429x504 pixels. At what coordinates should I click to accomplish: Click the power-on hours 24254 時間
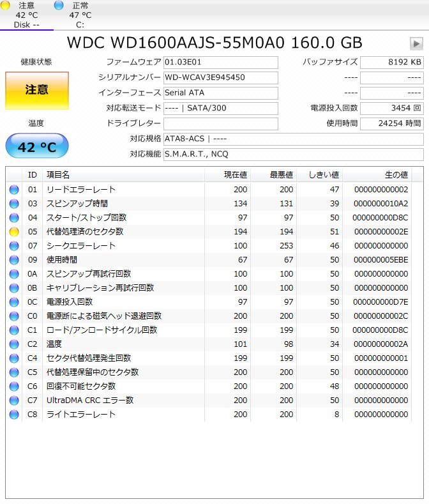[391, 124]
